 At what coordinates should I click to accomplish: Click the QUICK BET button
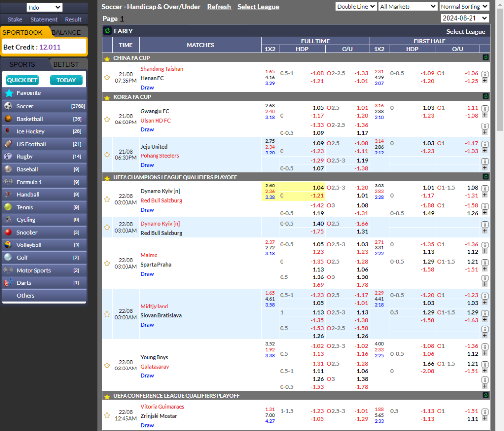(x=23, y=80)
